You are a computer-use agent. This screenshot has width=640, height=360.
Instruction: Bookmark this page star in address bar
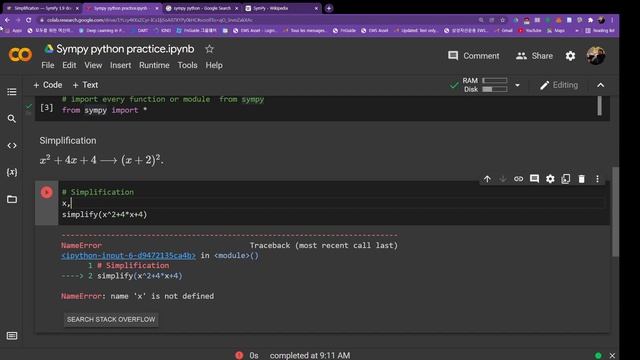pyautogui.click(x=502, y=20)
